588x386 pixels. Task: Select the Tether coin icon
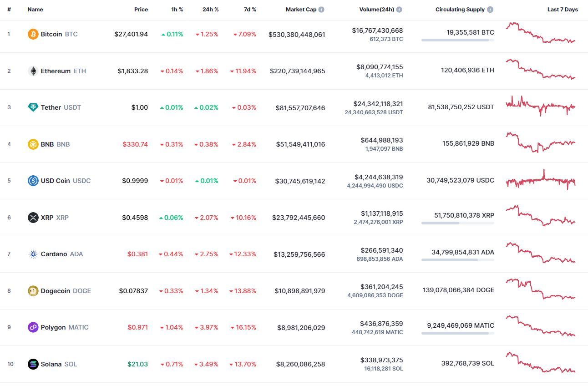point(33,107)
